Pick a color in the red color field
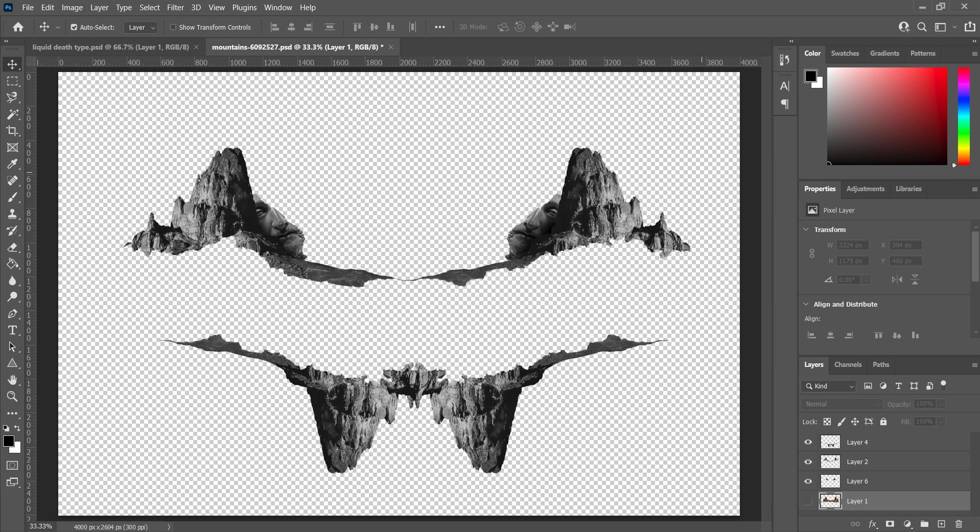This screenshot has width=980, height=532. coord(887,116)
